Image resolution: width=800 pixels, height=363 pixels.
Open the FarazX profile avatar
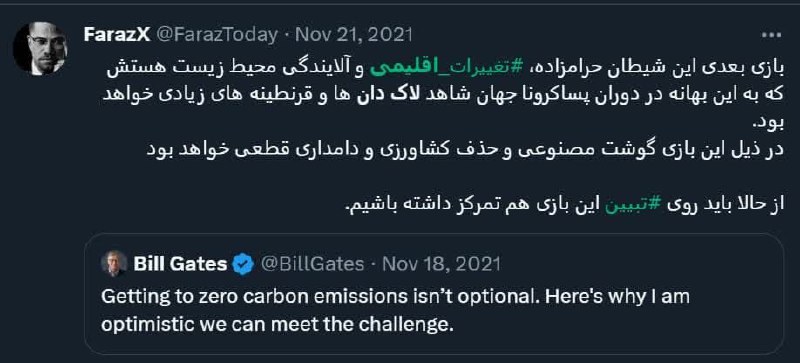coord(40,49)
